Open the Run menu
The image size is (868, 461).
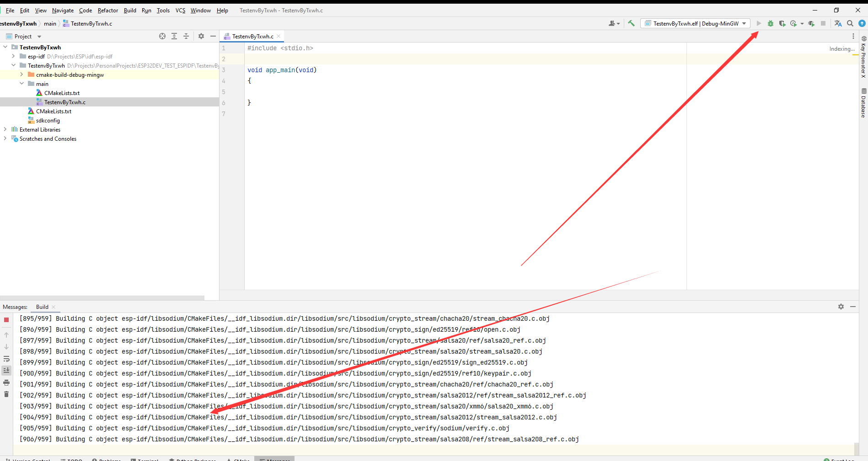click(x=146, y=11)
